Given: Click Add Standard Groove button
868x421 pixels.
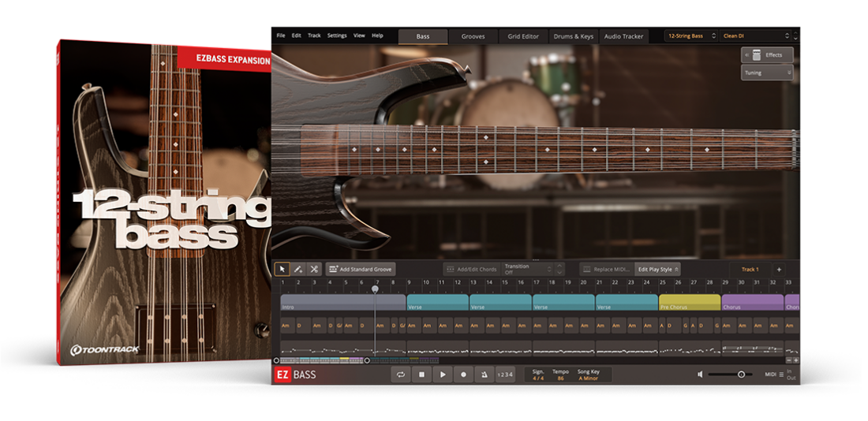Looking at the screenshot, I should [x=361, y=269].
